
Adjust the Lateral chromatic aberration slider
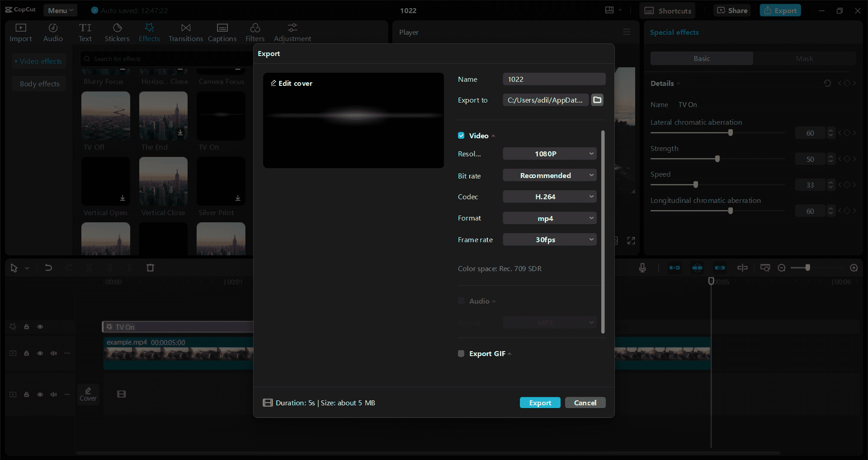[x=730, y=133]
